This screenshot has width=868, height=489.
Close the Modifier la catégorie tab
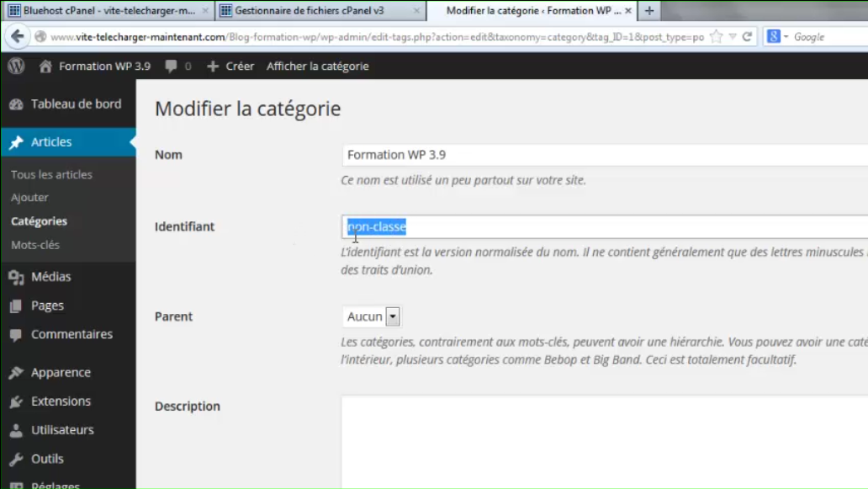628,11
